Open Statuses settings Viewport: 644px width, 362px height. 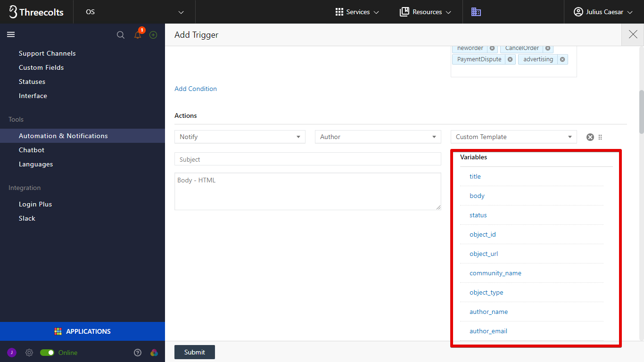(32, 82)
